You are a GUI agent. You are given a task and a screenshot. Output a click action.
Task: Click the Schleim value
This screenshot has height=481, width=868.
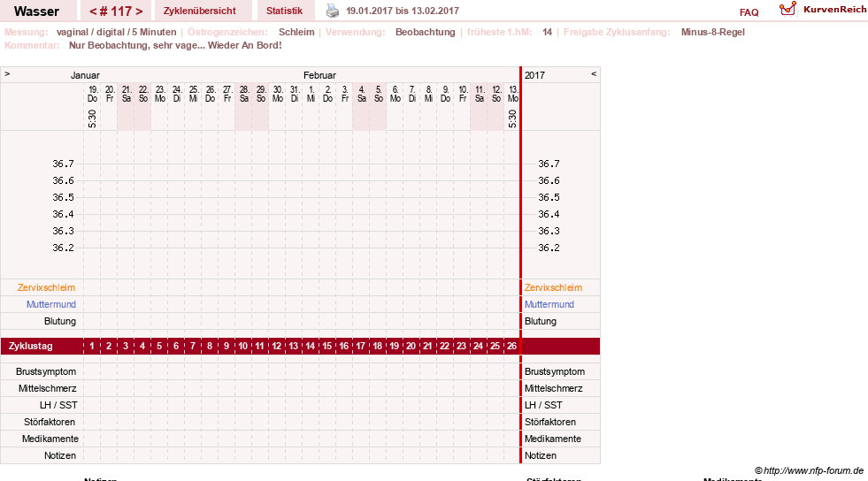coord(296,32)
